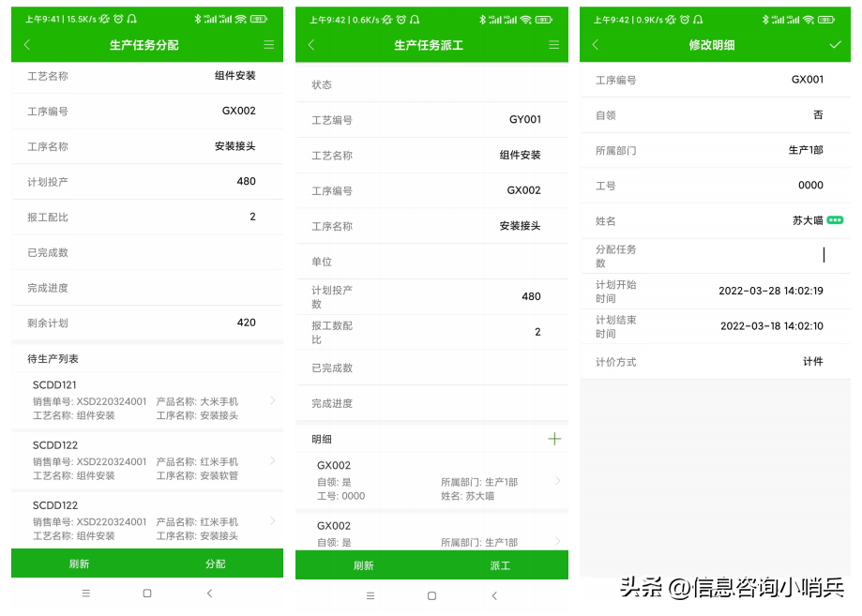
Task: Click 刷新 button on 生产任务分配 screen
Action: pyautogui.click(x=79, y=563)
